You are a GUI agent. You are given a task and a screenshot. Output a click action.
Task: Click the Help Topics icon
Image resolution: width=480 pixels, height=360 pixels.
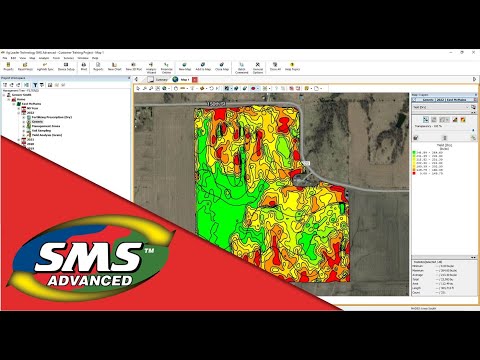(x=292, y=66)
